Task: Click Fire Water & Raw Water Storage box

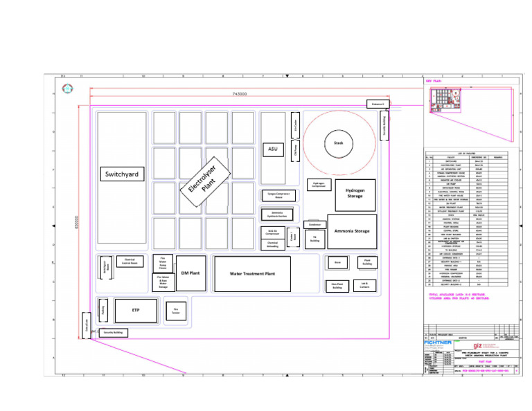Action: tap(163, 282)
